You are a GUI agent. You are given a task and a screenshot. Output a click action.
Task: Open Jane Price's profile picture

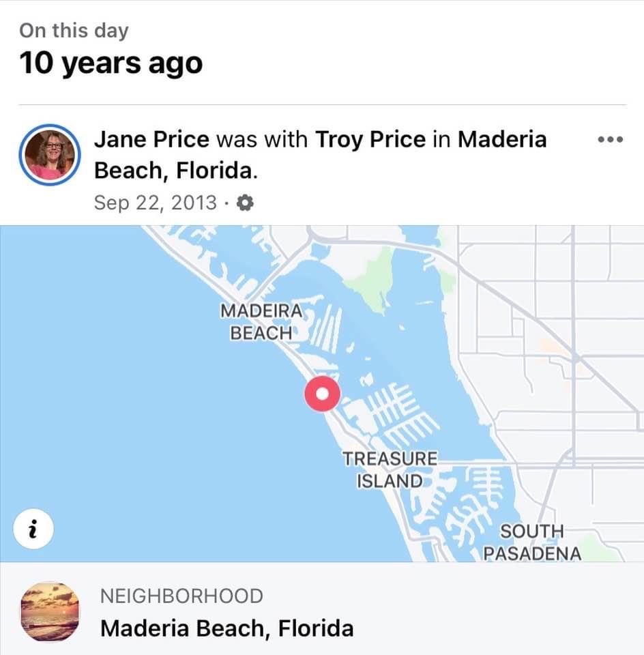[x=50, y=156]
